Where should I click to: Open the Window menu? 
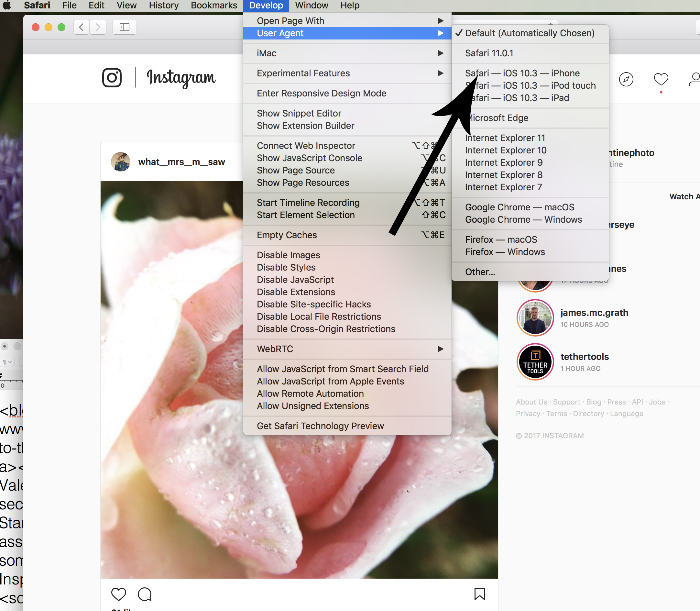tap(312, 5)
